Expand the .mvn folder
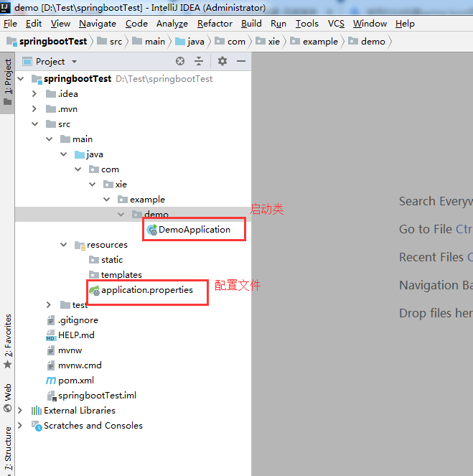The width and height of the screenshot is (473, 476). (34, 109)
